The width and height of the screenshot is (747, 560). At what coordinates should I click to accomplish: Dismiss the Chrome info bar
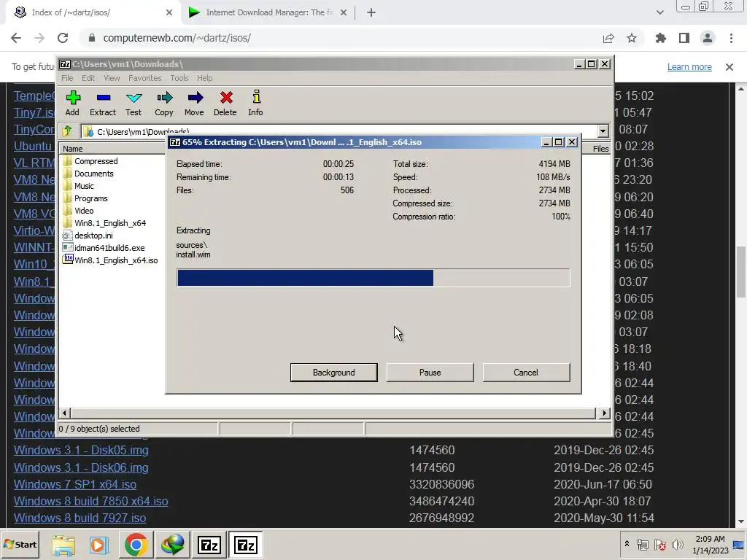(x=729, y=67)
